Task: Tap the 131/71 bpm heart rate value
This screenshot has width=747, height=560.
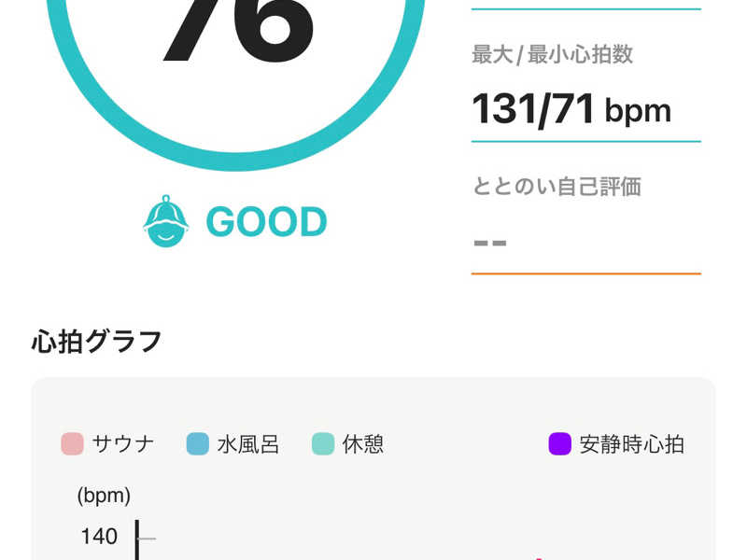Action: pyautogui.click(x=571, y=109)
